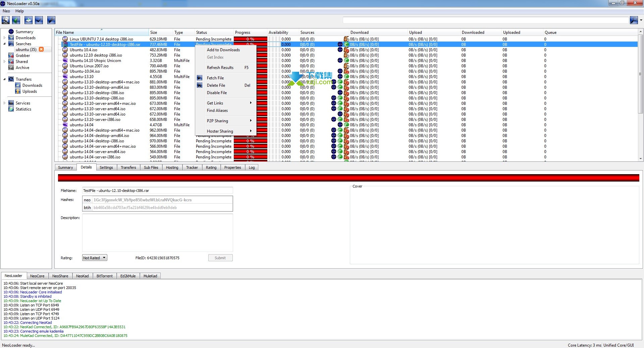644x348 pixels.
Task: Select Downloads under Transfers in sidebar
Action: [x=32, y=85]
